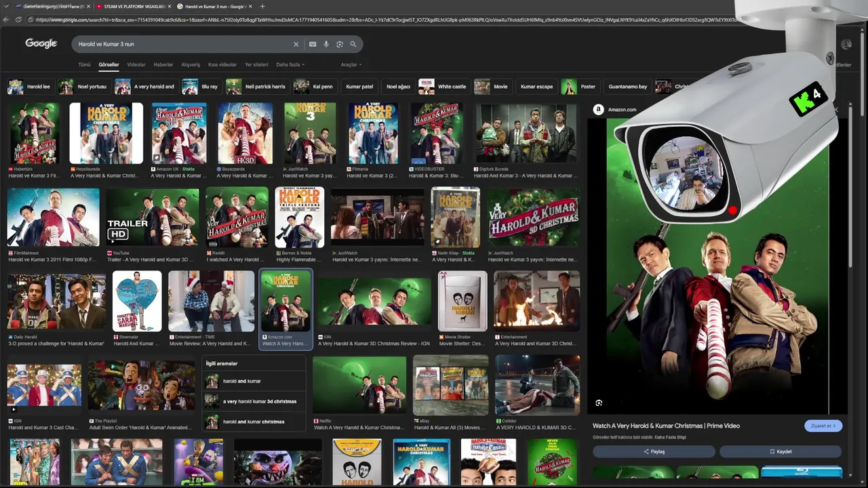Screen dimensions: 868x488
Task: Open the Yer siteleri tab
Action: coord(256,65)
